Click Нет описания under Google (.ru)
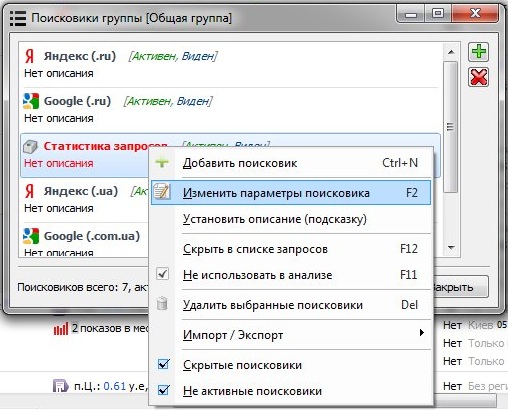Screen dimensions: 508x410 (x=59, y=118)
